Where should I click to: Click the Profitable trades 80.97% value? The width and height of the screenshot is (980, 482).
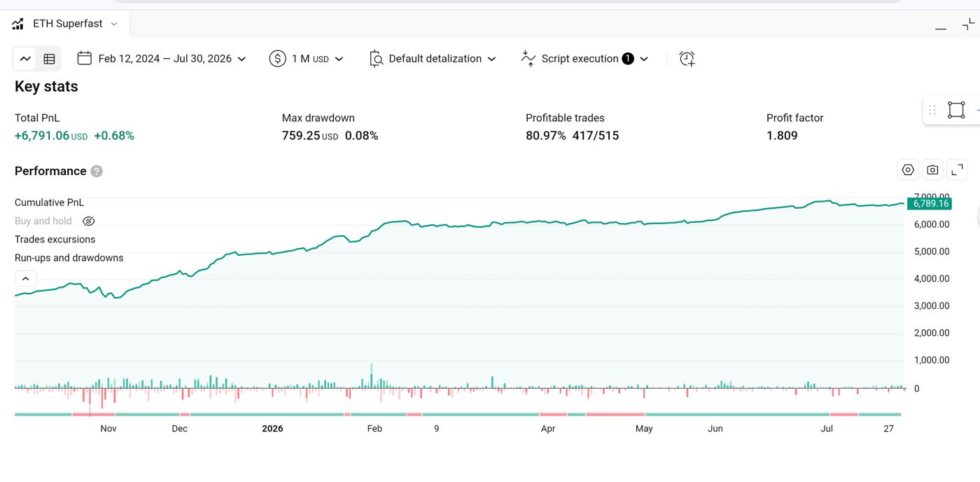click(546, 136)
